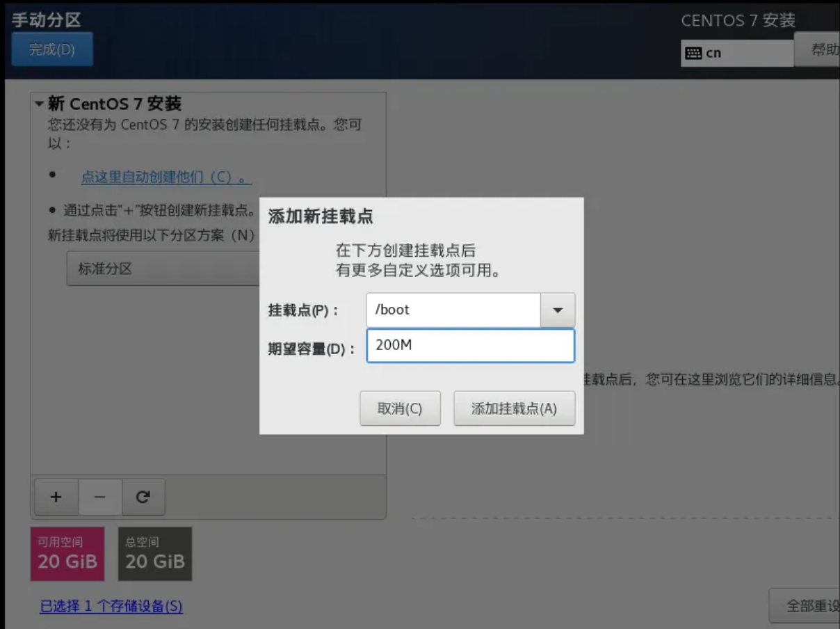Click the plus icon to add mount point
Screen dimensions: 840x629
[x=56, y=497]
